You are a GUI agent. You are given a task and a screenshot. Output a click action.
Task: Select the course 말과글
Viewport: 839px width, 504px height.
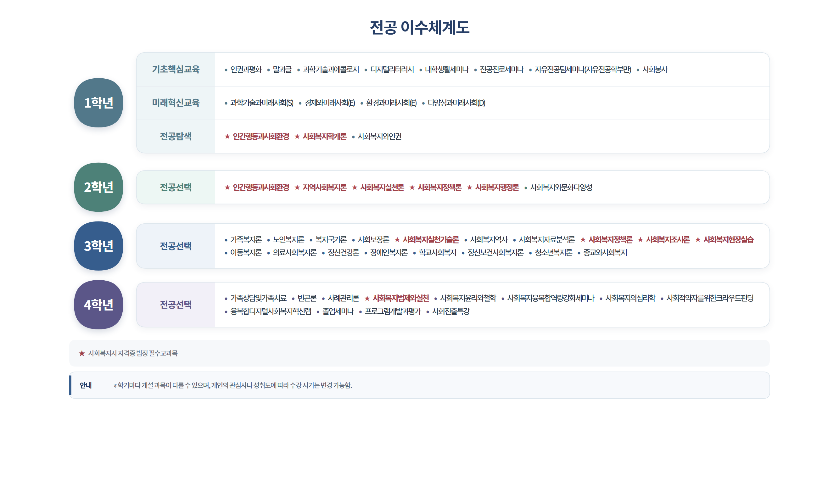282,69
